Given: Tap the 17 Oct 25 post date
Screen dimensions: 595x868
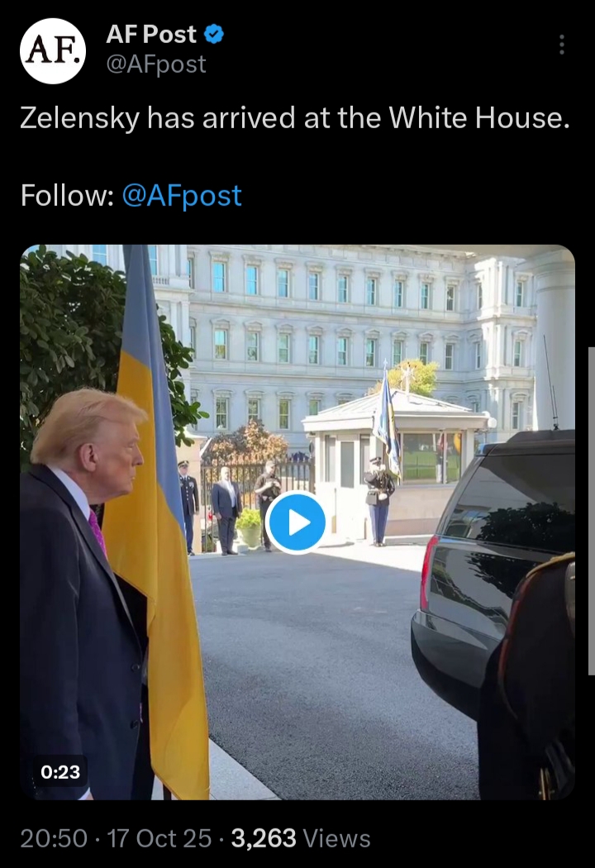Looking at the screenshot, I should pyautogui.click(x=159, y=838).
